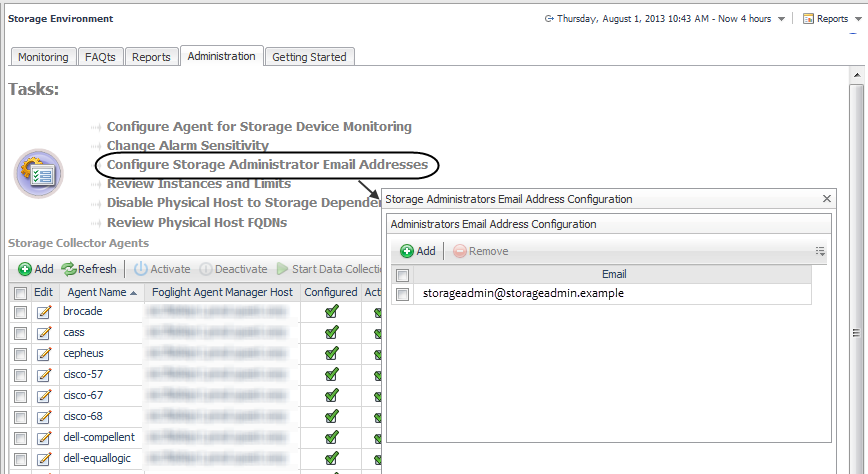868x474 pixels.
Task: Click the Foglight Agent Manager Host header
Action: coord(222,292)
